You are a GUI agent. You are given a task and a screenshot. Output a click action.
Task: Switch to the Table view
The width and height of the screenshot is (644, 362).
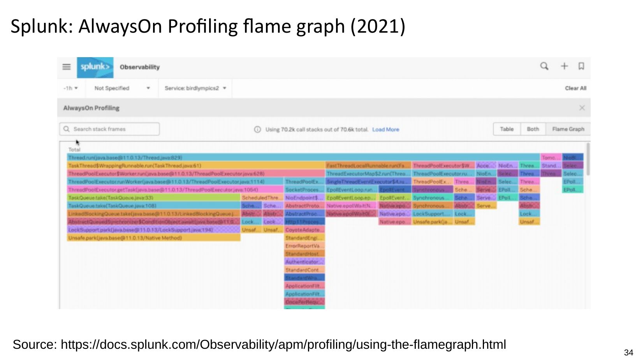coord(507,129)
